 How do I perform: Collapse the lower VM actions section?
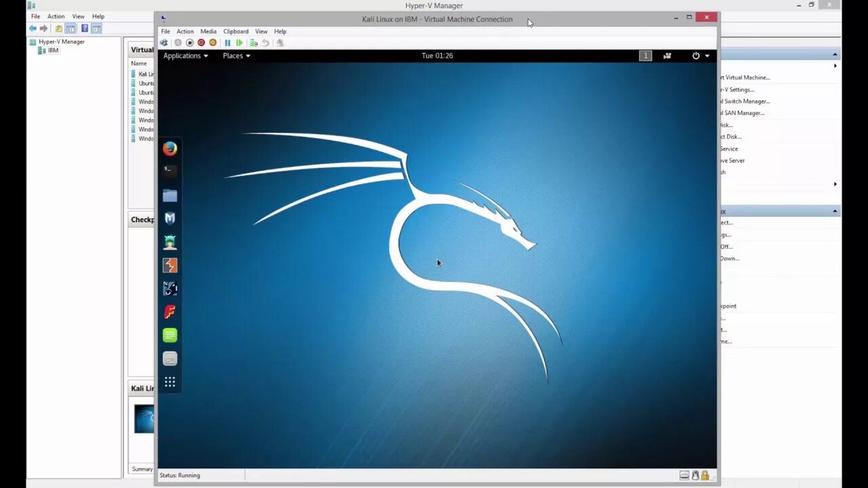click(835, 211)
